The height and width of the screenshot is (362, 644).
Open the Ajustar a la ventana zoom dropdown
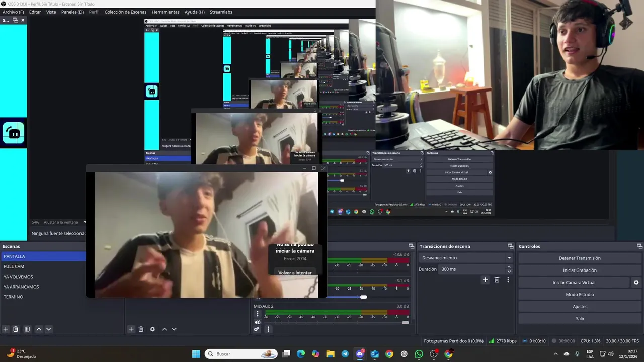pyautogui.click(x=65, y=222)
